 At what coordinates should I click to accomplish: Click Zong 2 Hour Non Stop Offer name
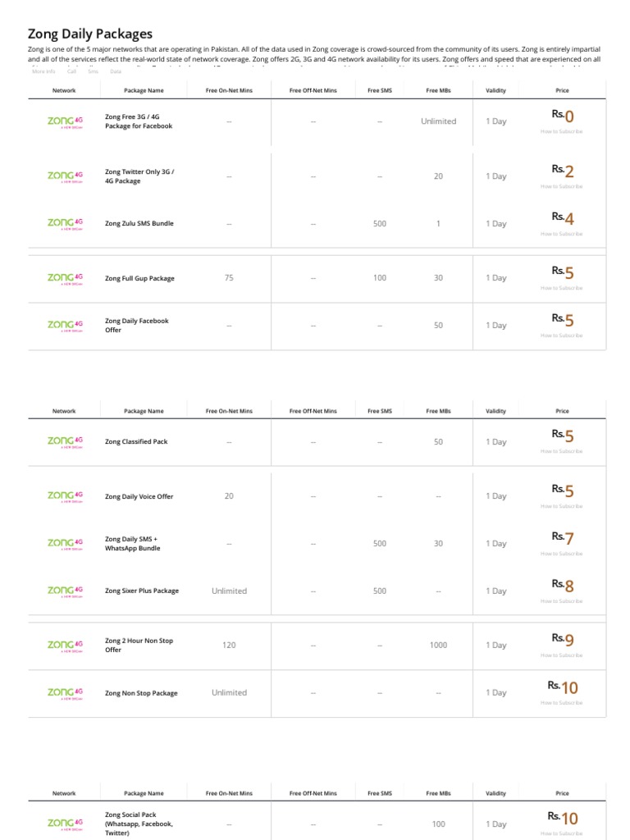(139, 645)
